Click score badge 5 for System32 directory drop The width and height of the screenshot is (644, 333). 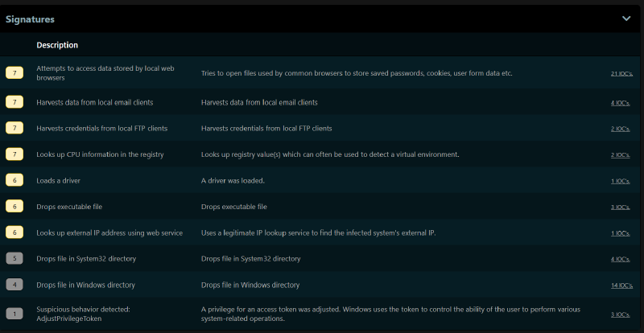pyautogui.click(x=14, y=259)
